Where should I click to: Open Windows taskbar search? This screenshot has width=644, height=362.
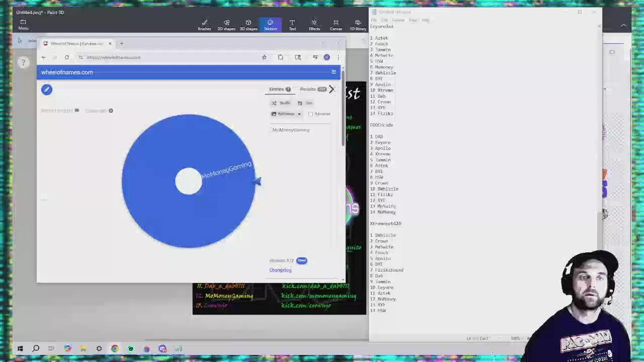(x=36, y=348)
